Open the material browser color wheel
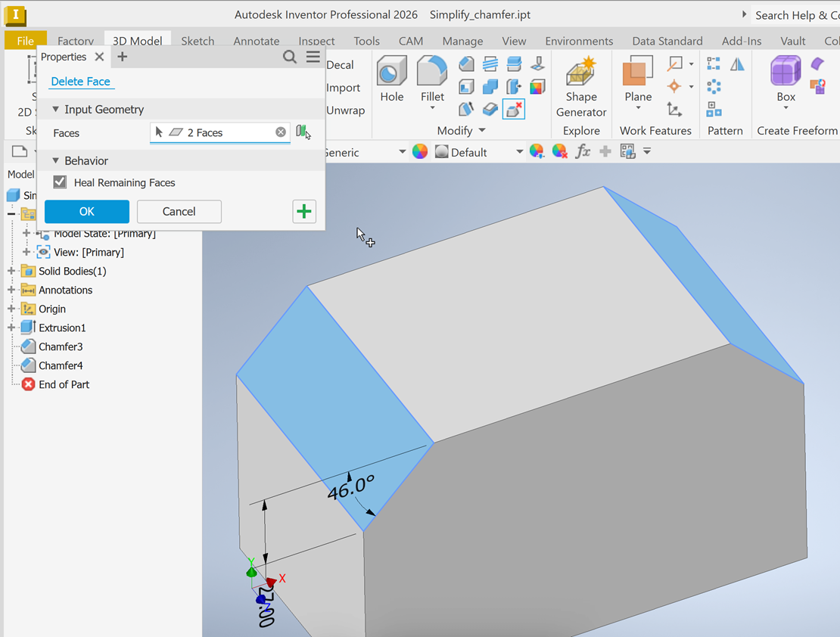840x637 pixels. pyautogui.click(x=420, y=151)
